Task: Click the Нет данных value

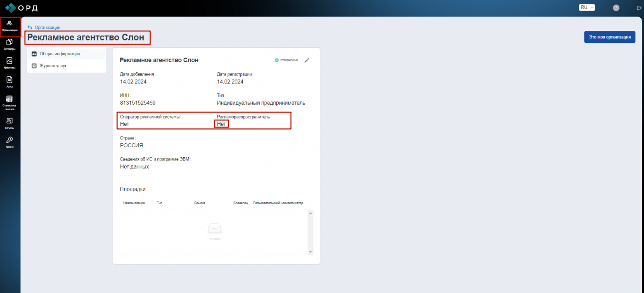Action: 134,167
